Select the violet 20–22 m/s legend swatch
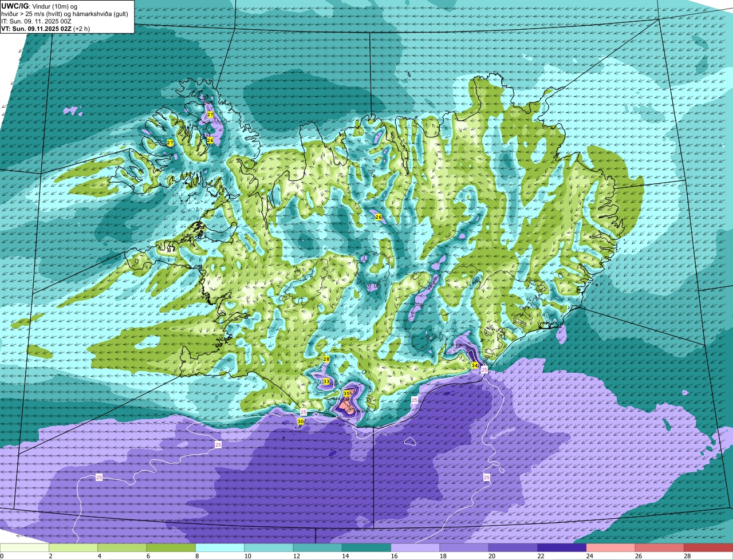The height and width of the screenshot is (560, 733). [513, 548]
